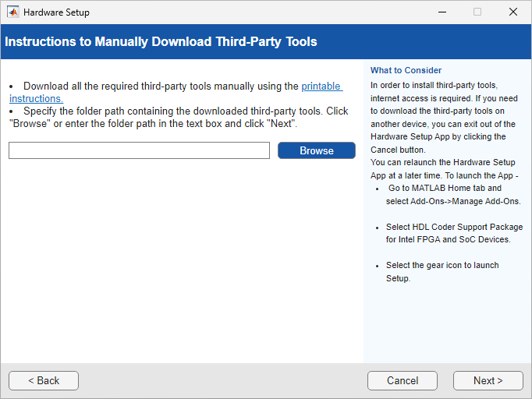Click the "What to Consider" heading
532x399 pixels.
click(406, 70)
